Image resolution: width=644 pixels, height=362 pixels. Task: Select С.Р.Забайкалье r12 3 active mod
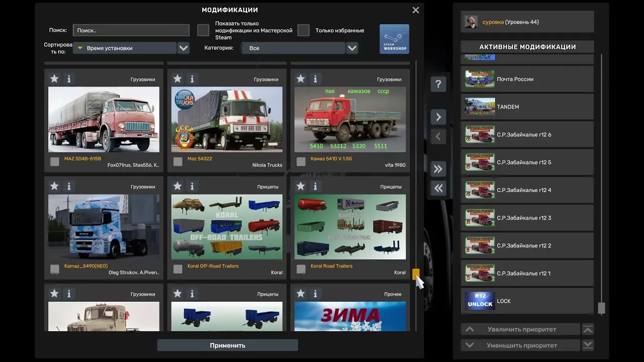click(527, 218)
